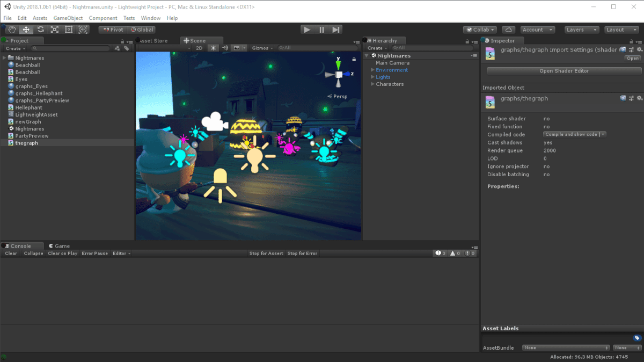Search by type icon in Project panel
Image resolution: width=644 pixels, height=362 pixels.
point(118,48)
